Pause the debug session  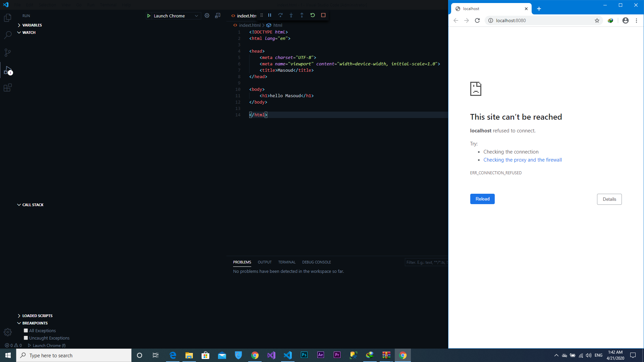point(270,15)
